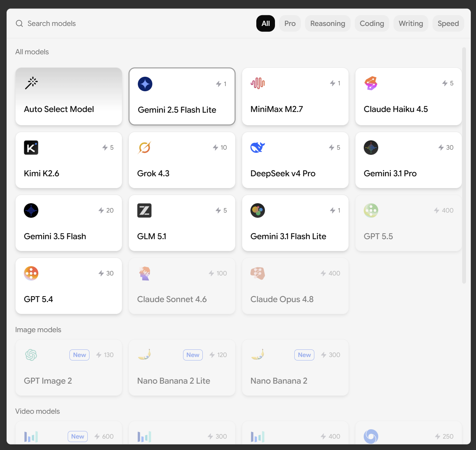
Task: Click the magic wand icon for Auto Select Model
Action: (31, 83)
